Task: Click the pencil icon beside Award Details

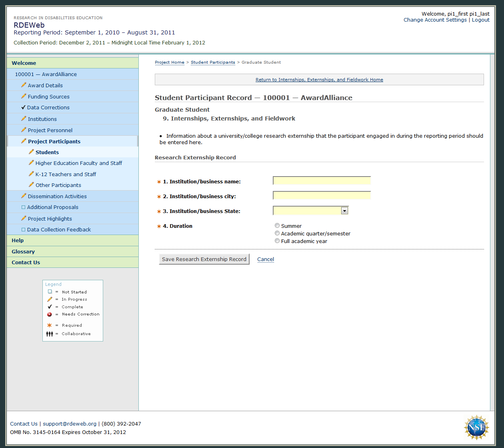Action: pyautogui.click(x=24, y=85)
